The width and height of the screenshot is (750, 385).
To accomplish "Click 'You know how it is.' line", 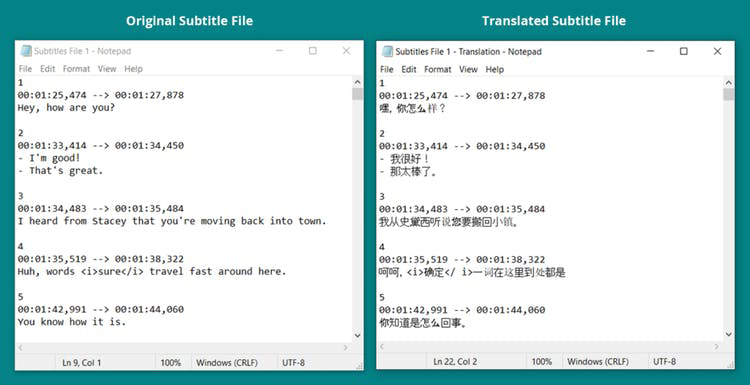I will pos(72,322).
